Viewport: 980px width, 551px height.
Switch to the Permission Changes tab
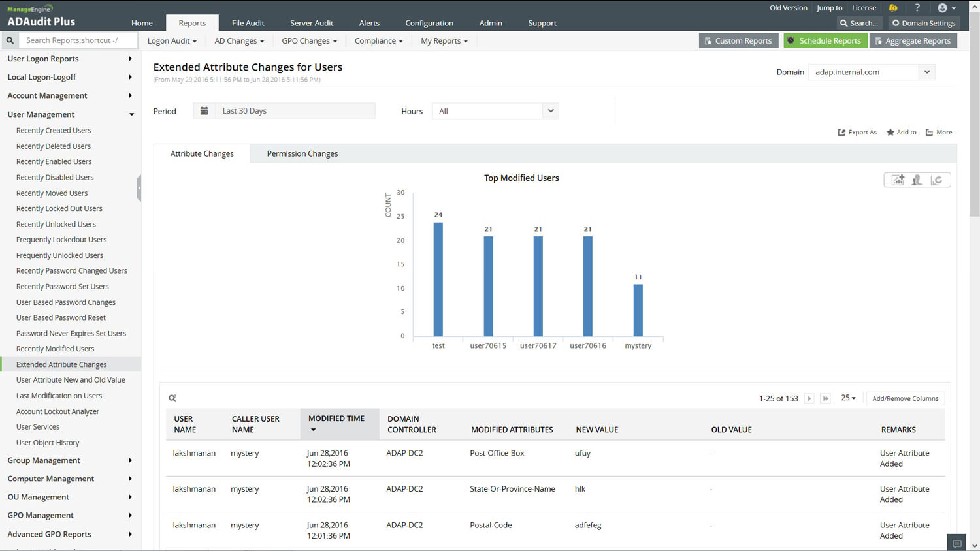pos(302,154)
